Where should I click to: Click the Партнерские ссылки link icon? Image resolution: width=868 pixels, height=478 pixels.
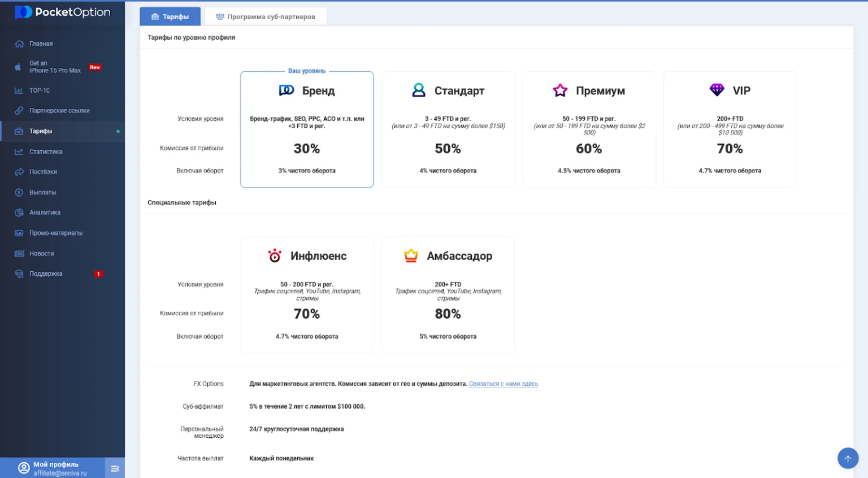pos(19,111)
